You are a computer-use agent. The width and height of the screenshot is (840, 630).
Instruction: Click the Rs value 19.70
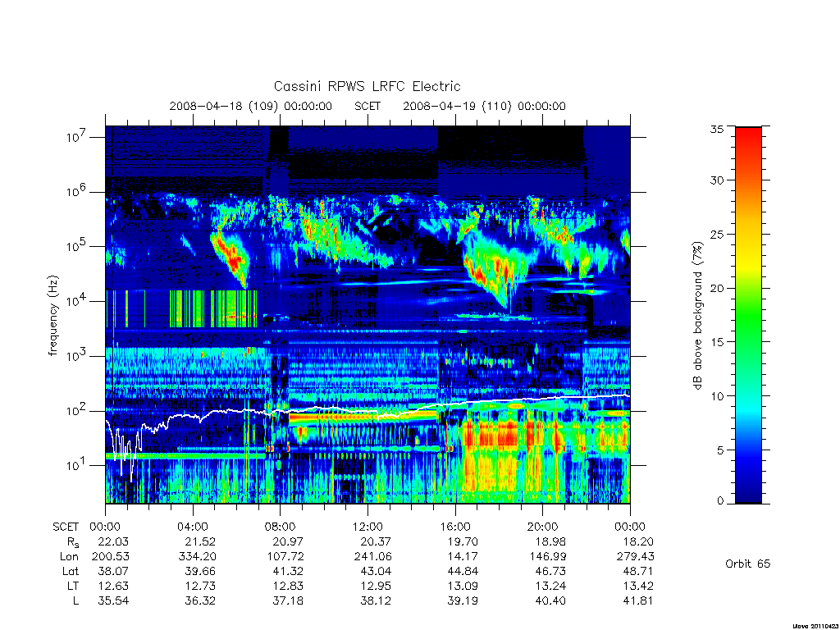(463, 541)
